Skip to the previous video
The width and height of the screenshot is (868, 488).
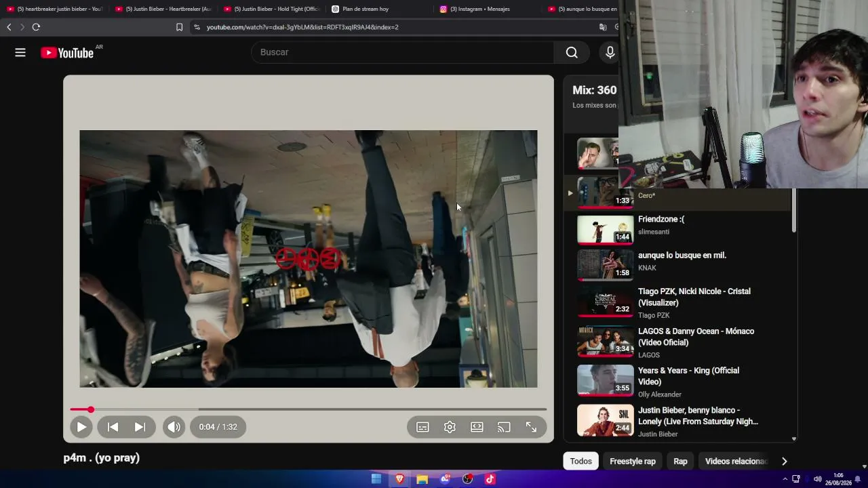[113, 427]
